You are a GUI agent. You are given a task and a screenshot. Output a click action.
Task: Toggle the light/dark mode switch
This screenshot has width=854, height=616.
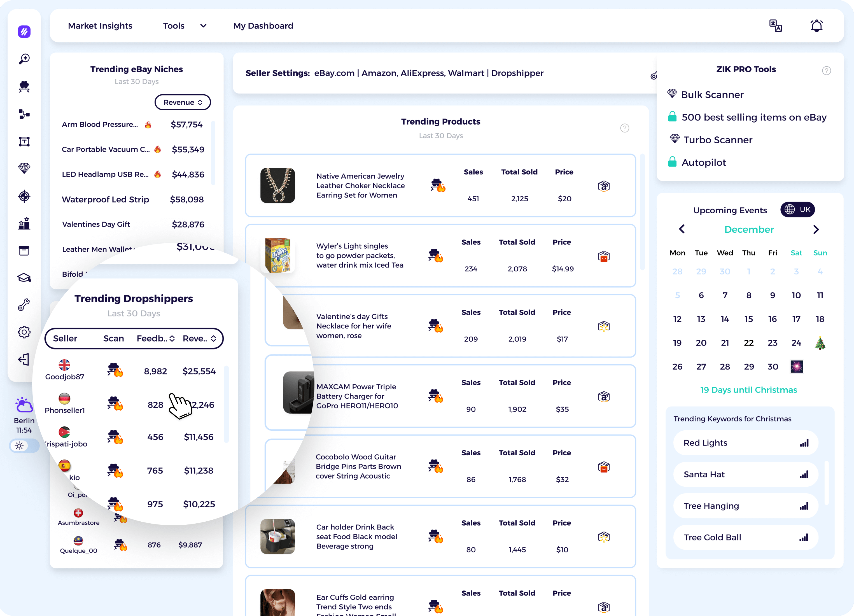pos(24,446)
